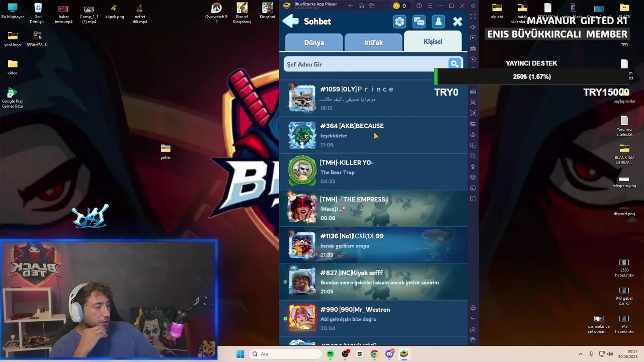
Task: Select the petler folder on desktop
Action: coord(166,151)
